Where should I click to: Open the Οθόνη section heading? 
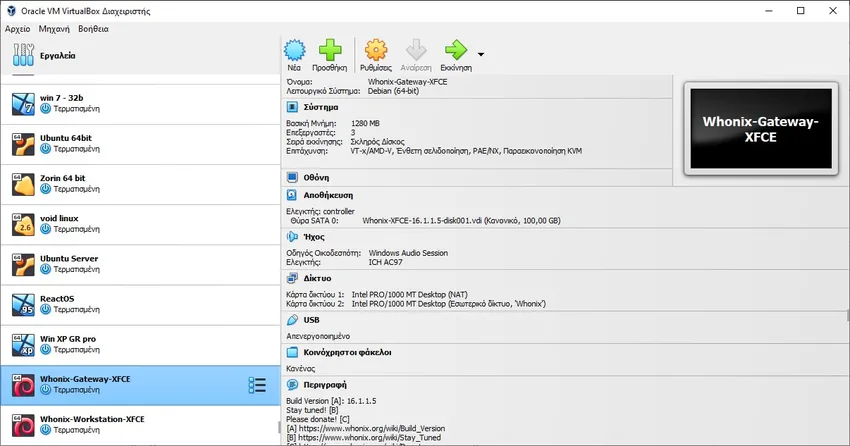click(x=316, y=177)
